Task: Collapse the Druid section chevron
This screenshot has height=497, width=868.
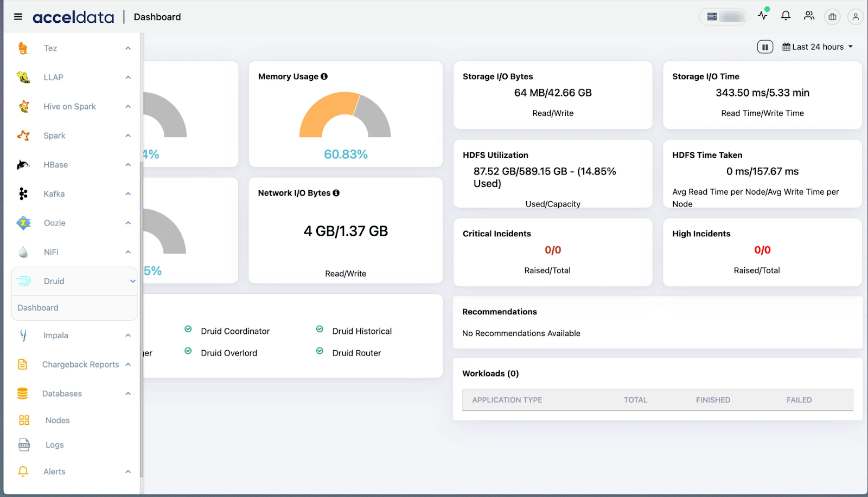Action: (132, 281)
